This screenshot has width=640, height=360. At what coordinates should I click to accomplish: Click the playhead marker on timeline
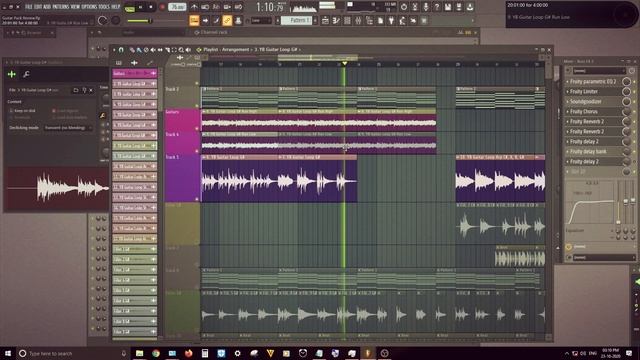pyautogui.click(x=344, y=64)
